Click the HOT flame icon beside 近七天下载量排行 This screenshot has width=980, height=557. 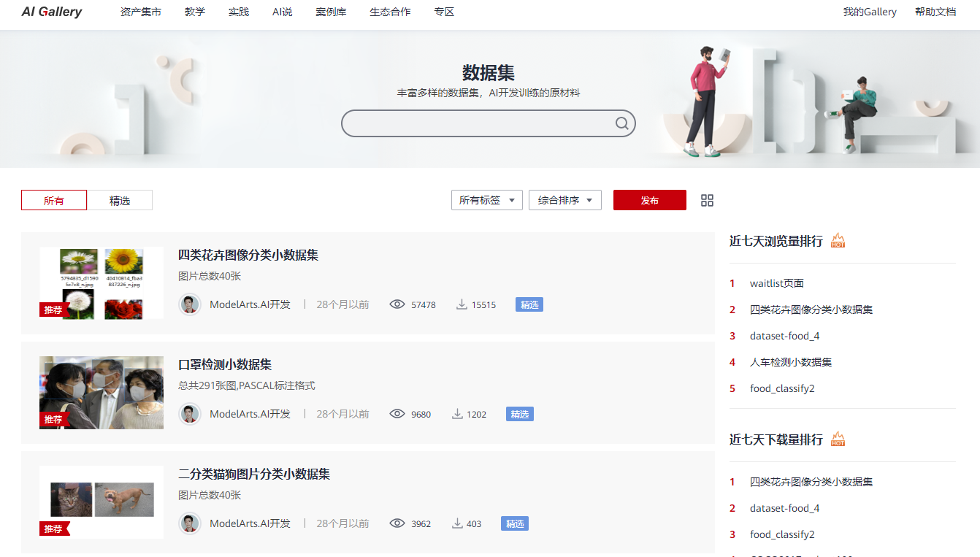[838, 439]
